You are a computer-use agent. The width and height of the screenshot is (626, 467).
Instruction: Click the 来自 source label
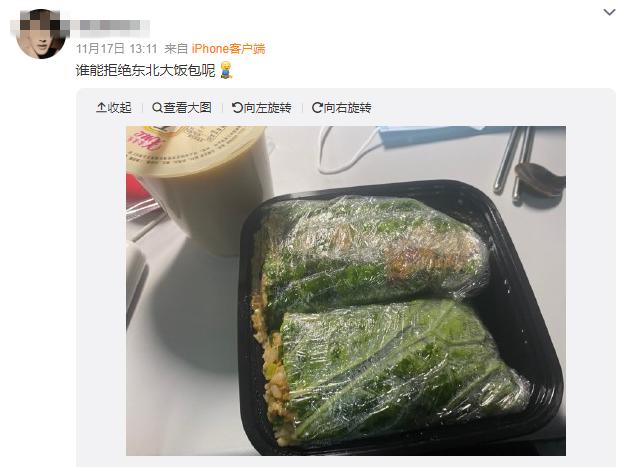click(x=176, y=49)
